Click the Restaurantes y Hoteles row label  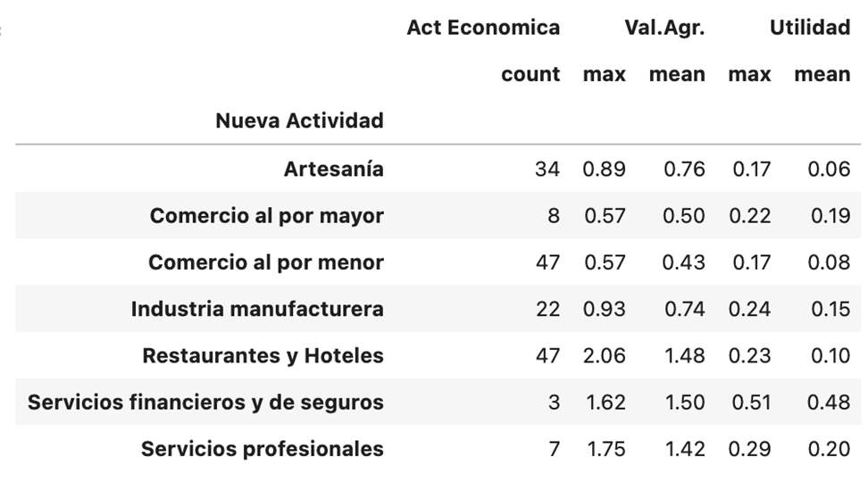click(x=263, y=355)
